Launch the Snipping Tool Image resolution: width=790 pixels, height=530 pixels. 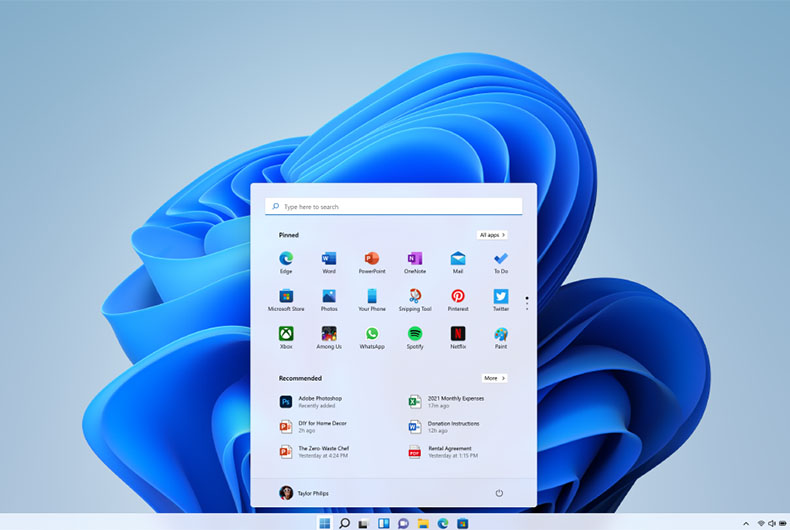coord(415,300)
